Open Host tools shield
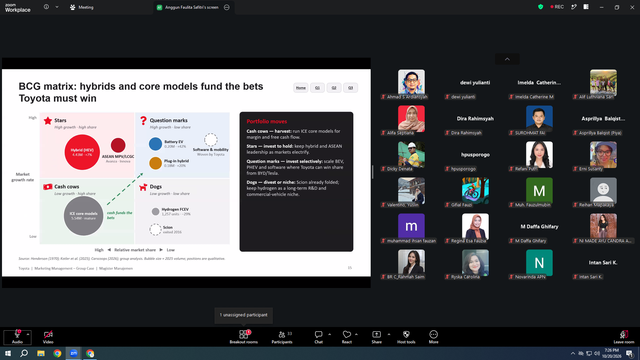The image size is (640, 360). click(406, 337)
